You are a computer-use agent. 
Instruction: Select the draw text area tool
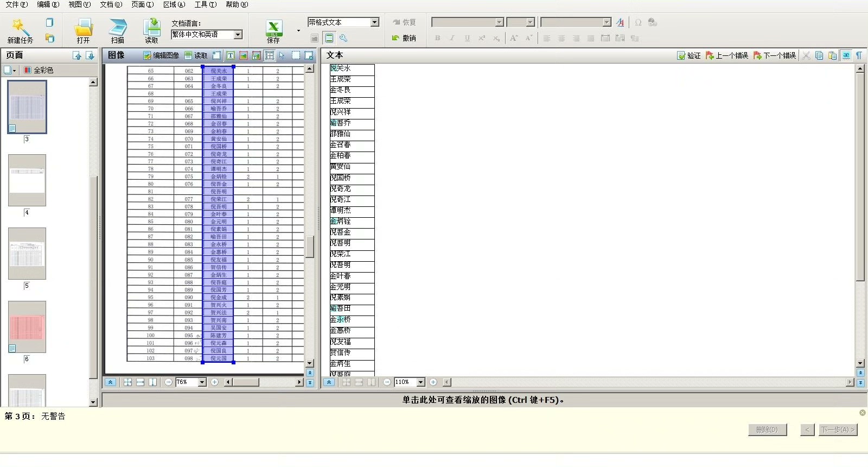tap(231, 55)
